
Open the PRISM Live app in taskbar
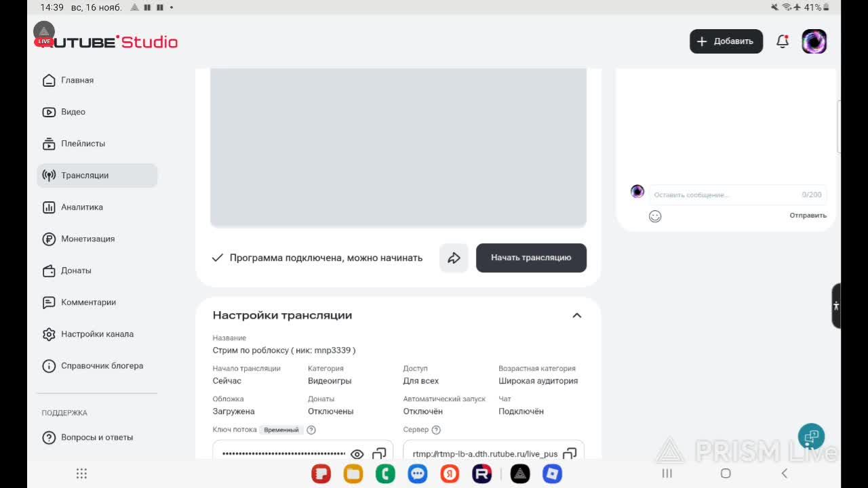click(x=520, y=474)
